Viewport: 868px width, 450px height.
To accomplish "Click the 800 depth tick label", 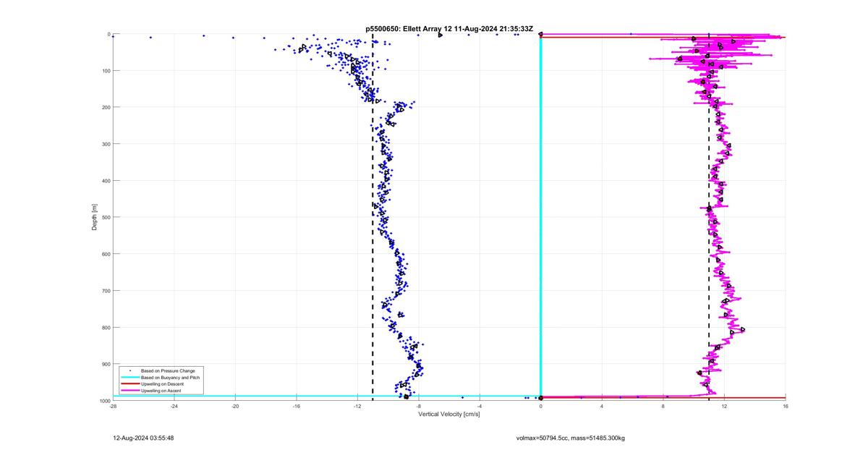I will (x=106, y=327).
